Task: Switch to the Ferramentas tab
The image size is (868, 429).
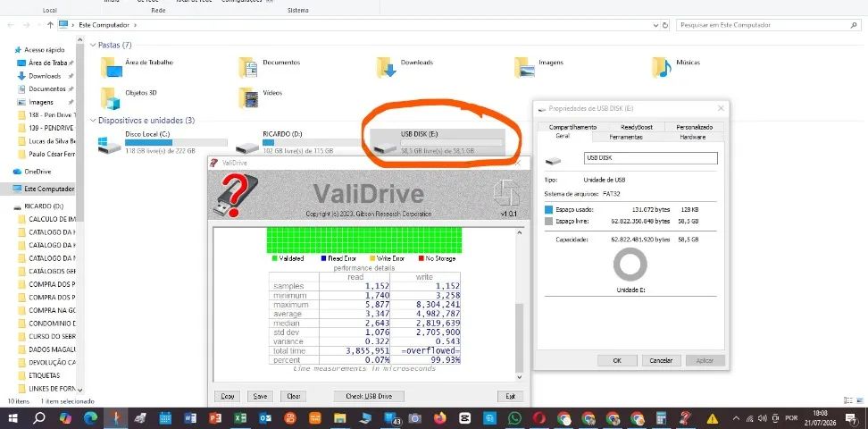Action: (x=625, y=137)
